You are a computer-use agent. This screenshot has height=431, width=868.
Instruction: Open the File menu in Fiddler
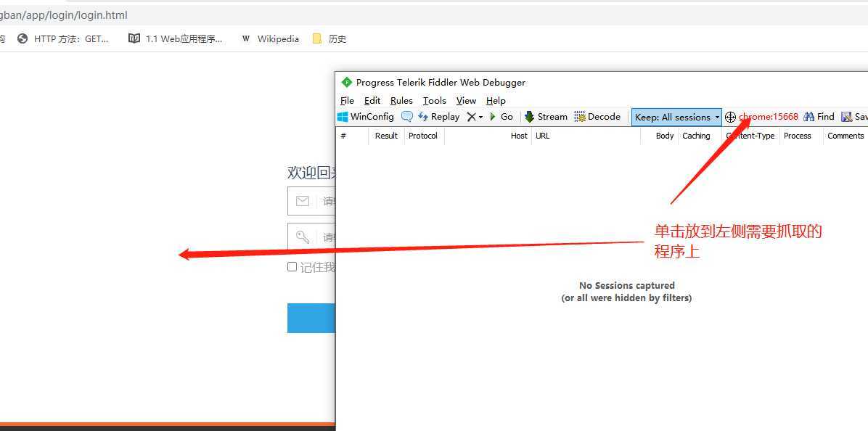point(347,101)
